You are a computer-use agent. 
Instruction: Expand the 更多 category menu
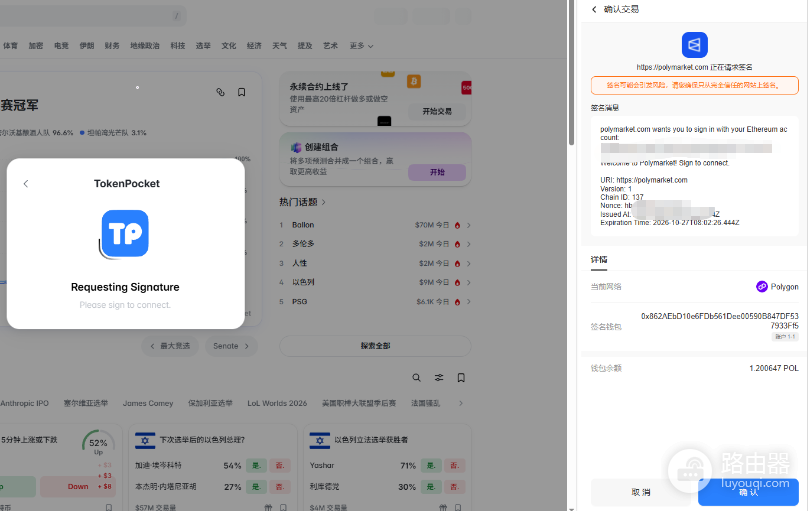[361, 45]
